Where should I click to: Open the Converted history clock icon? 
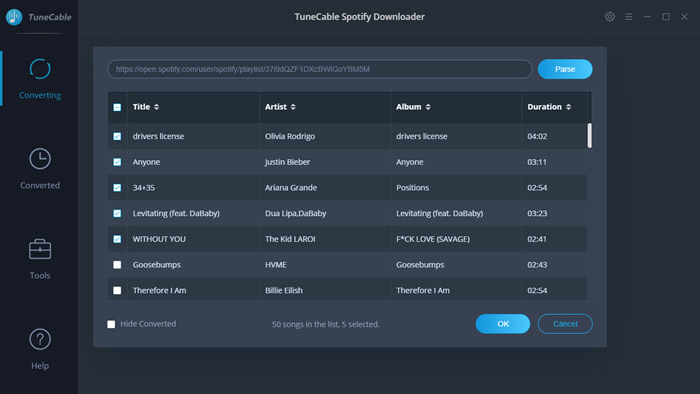[40, 159]
